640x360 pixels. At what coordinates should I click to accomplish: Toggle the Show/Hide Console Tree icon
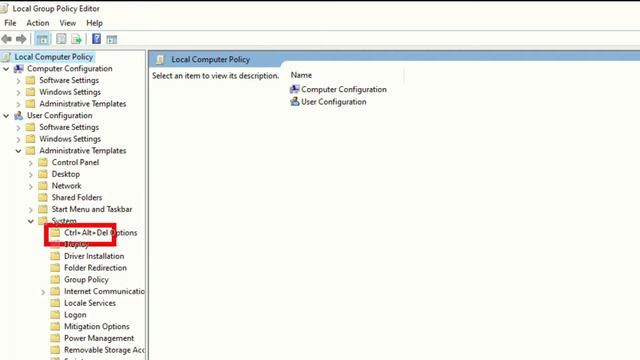tap(42, 39)
